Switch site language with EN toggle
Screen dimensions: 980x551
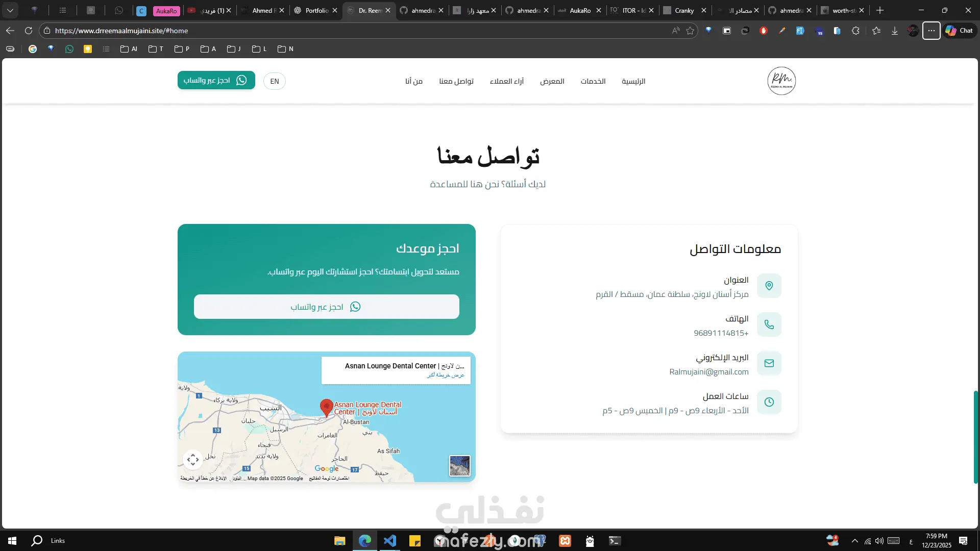point(275,81)
